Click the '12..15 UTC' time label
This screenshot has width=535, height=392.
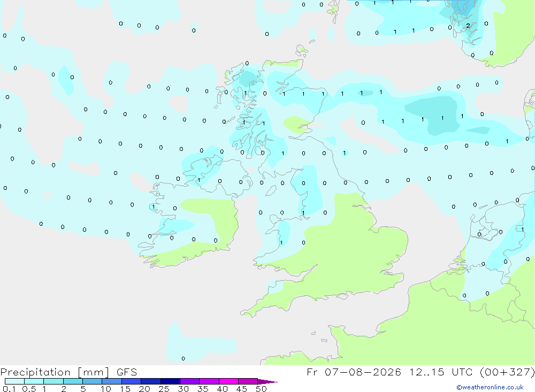(441, 372)
